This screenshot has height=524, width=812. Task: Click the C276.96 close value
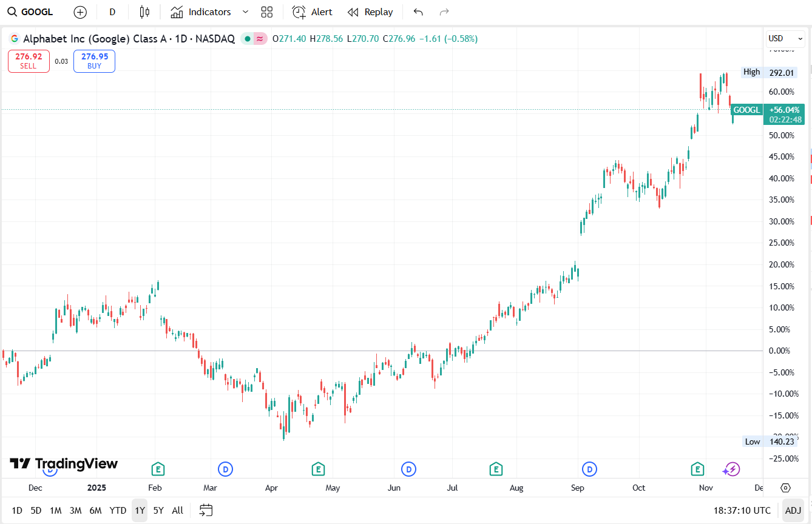click(x=399, y=39)
